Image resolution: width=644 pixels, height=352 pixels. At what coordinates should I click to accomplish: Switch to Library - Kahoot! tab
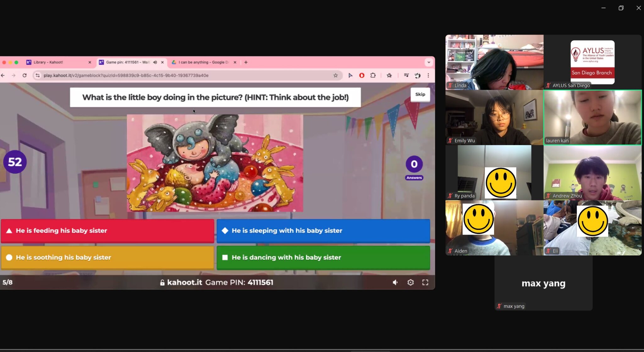tap(59, 62)
